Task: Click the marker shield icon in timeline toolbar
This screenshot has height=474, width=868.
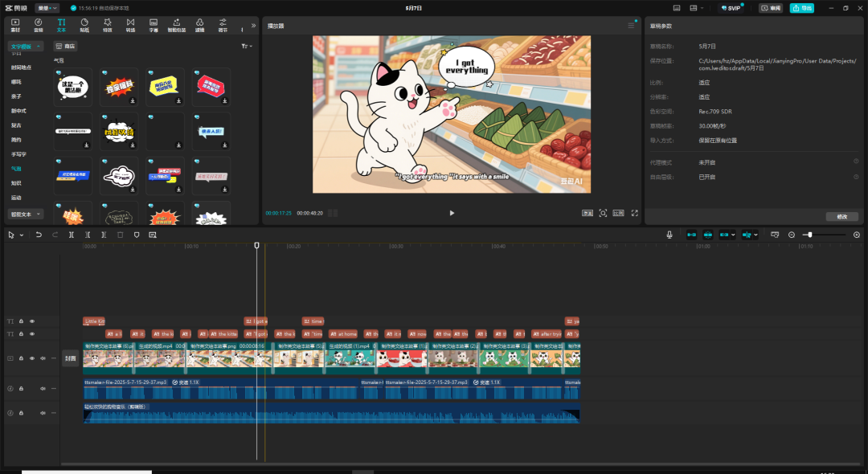Action: [x=136, y=235]
